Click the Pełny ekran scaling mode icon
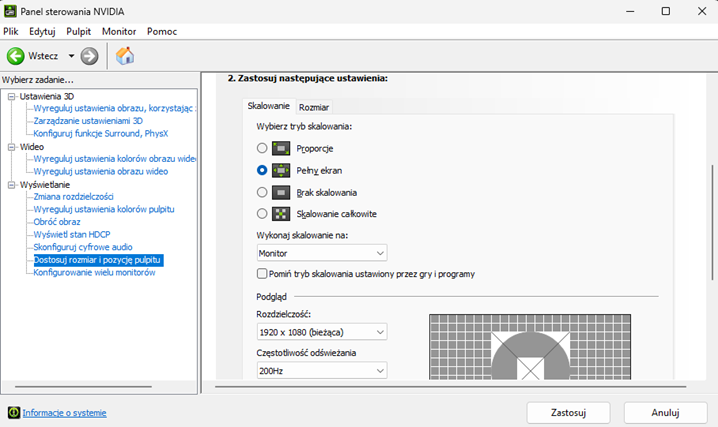Image resolution: width=718 pixels, height=427 pixels. (x=281, y=170)
